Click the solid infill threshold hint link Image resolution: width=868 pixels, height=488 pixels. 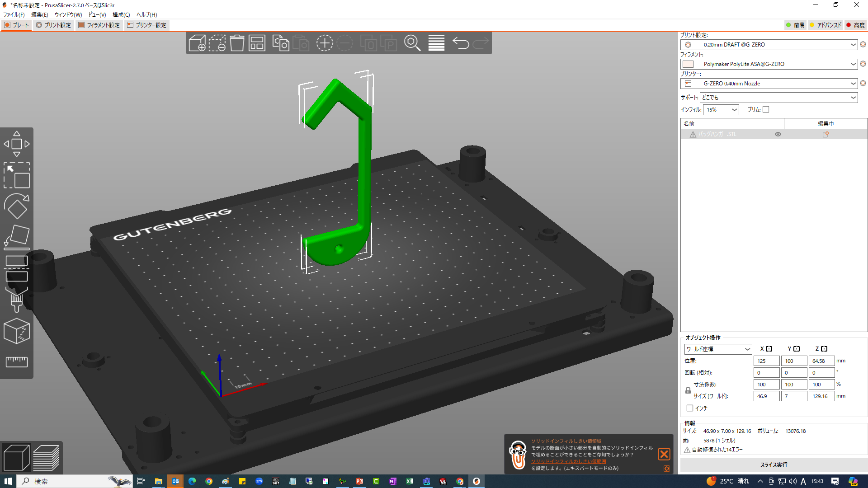[568, 461]
